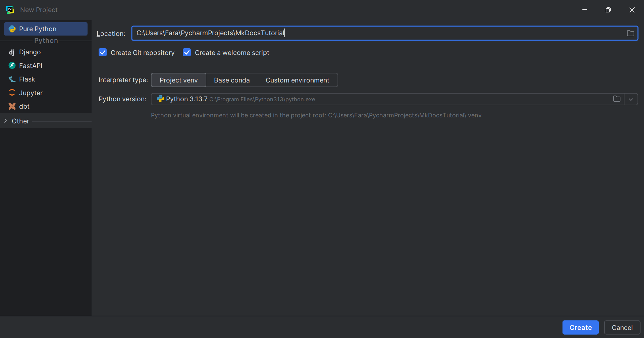The width and height of the screenshot is (644, 338).
Task: Select Project venv interpreter type
Action: point(178,80)
